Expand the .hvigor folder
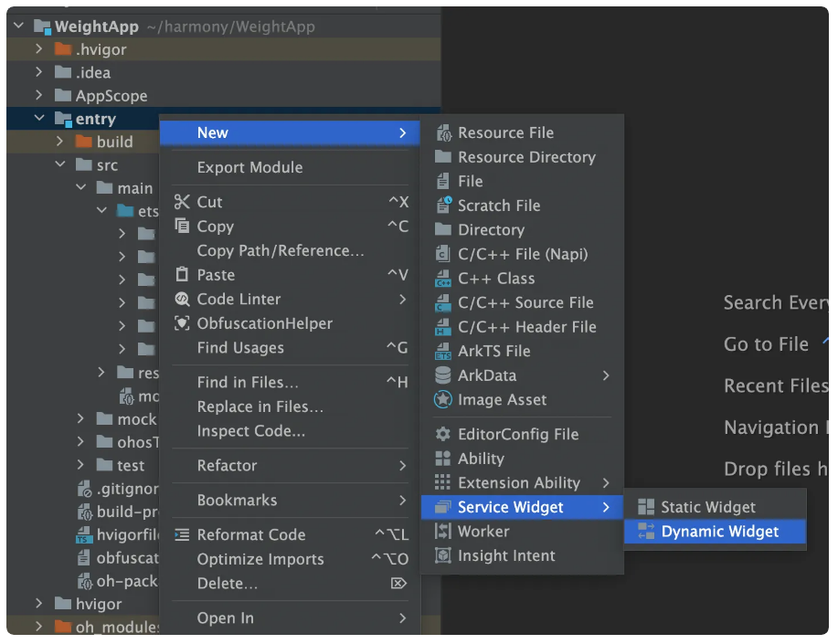The height and width of the screenshot is (644, 838). pos(39,49)
